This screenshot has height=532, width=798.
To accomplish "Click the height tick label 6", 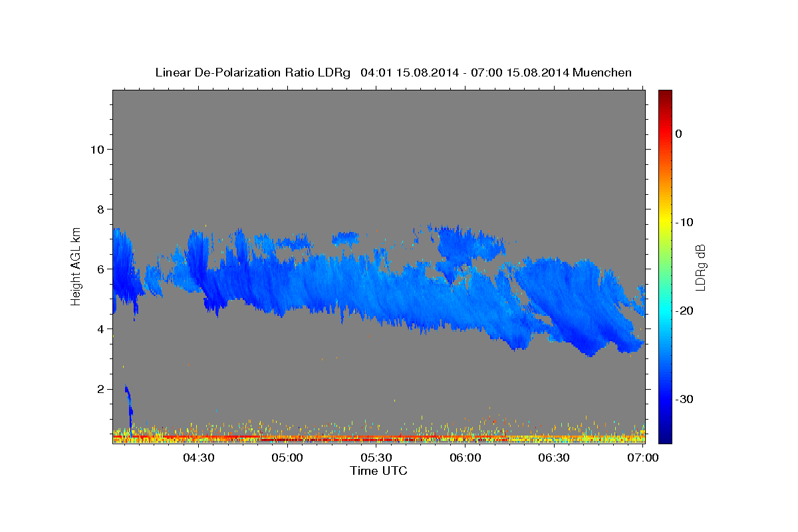I will pyautogui.click(x=100, y=269).
